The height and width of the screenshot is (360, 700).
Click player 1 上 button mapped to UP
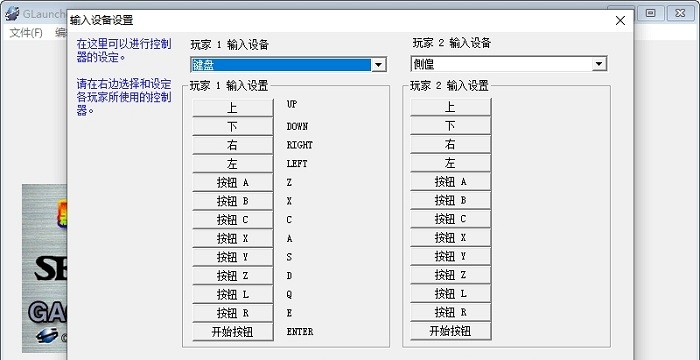click(233, 108)
